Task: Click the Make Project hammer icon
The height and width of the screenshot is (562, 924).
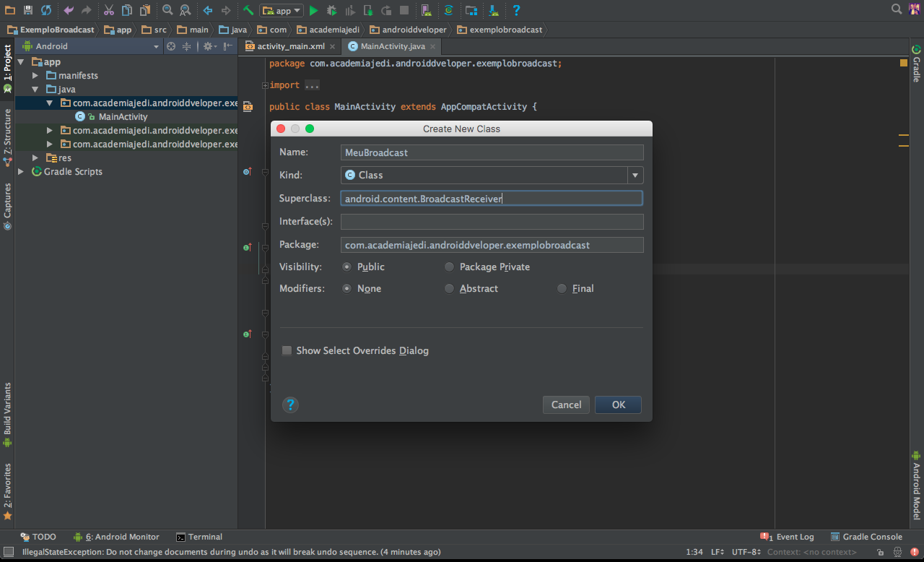Action: tap(248, 10)
